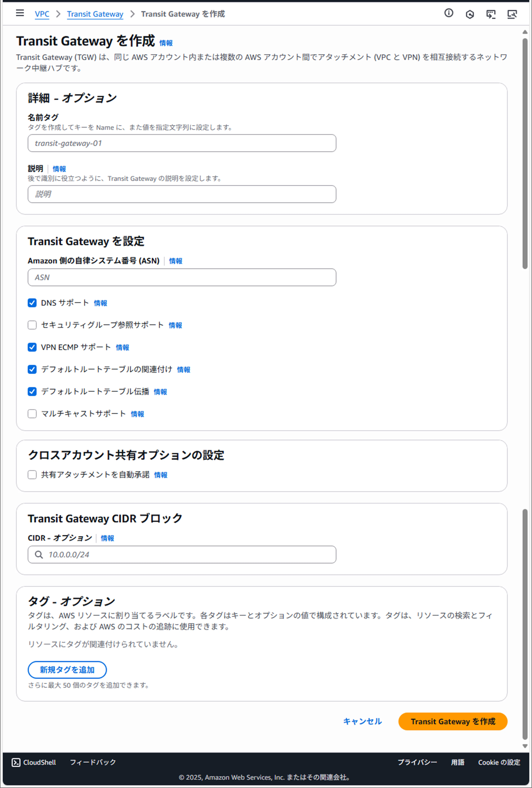Open 情報 link for VPN ECMP サポート

click(122, 348)
